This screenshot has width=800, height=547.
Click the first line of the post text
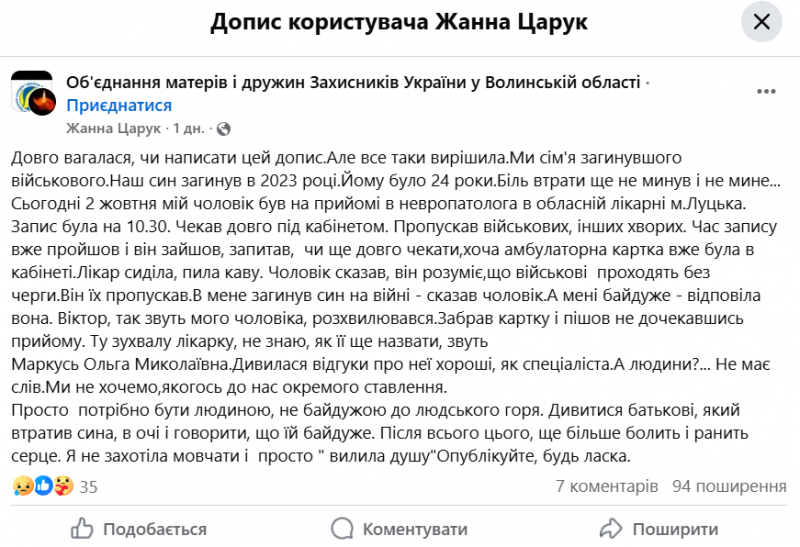coord(350,158)
